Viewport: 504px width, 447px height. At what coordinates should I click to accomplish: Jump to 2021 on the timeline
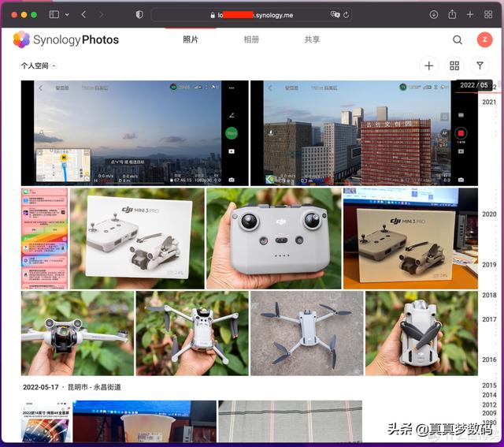(x=489, y=102)
